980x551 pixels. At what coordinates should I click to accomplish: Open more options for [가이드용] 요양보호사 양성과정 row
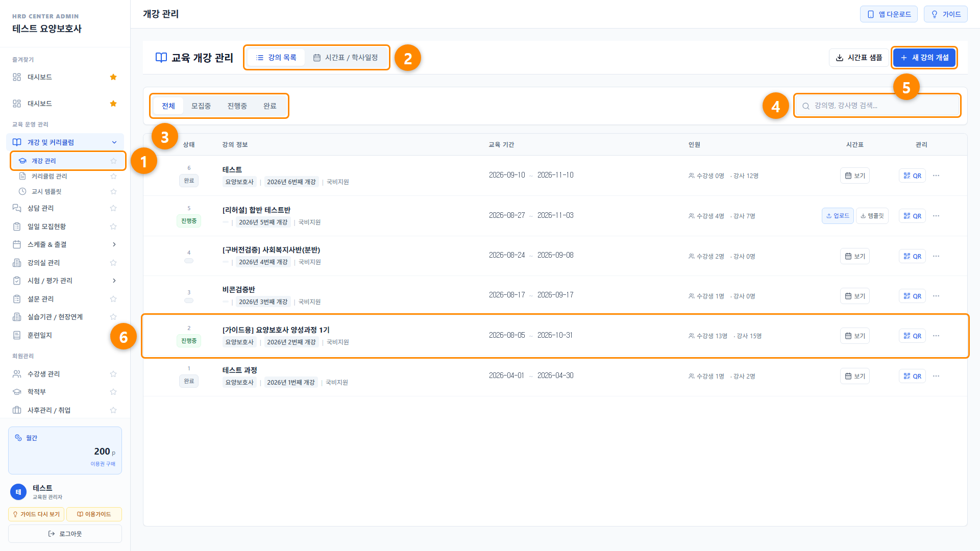click(936, 336)
